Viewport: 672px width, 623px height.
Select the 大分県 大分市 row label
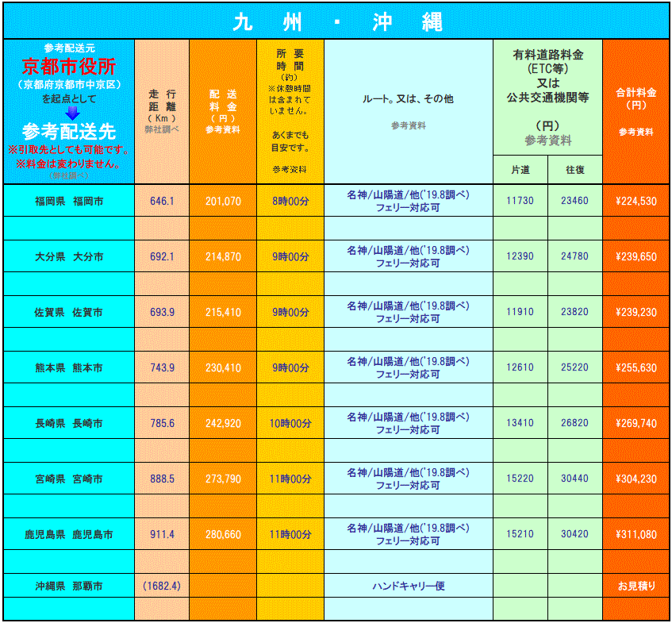[x=69, y=257]
